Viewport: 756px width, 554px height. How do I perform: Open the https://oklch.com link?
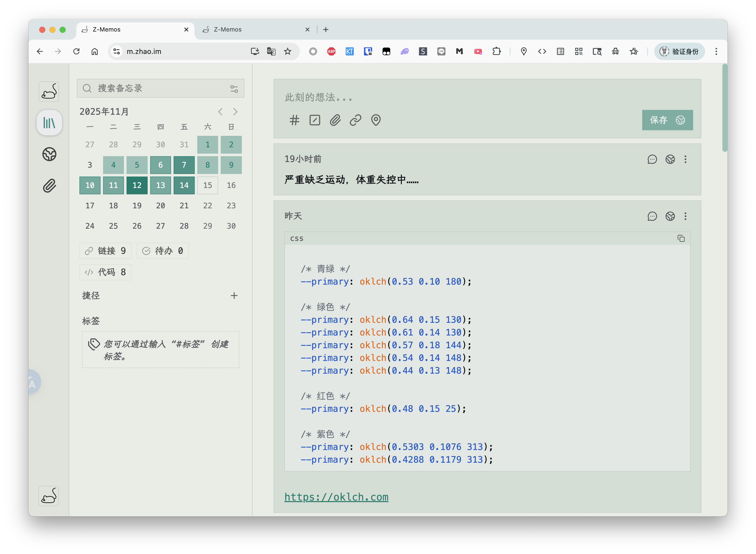(336, 497)
